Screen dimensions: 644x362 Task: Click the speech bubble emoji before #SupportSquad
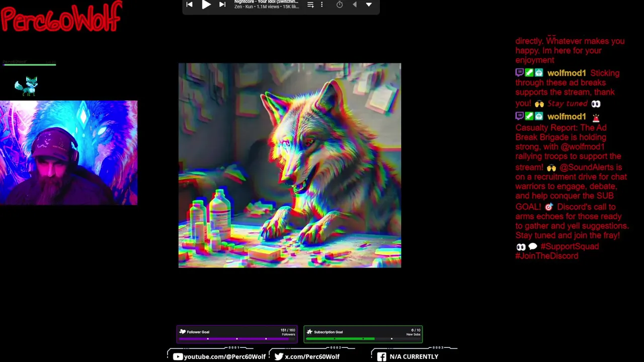tap(533, 247)
